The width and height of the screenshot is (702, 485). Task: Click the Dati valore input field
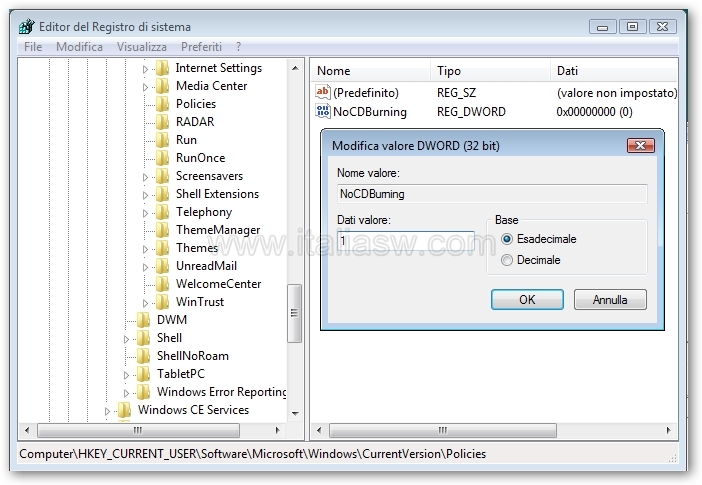[406, 241]
